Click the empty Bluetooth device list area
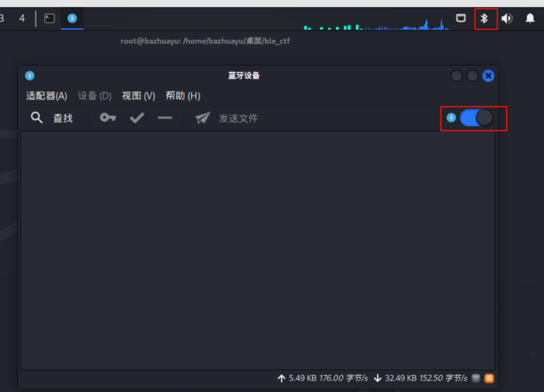The width and height of the screenshot is (544, 392). 258,250
